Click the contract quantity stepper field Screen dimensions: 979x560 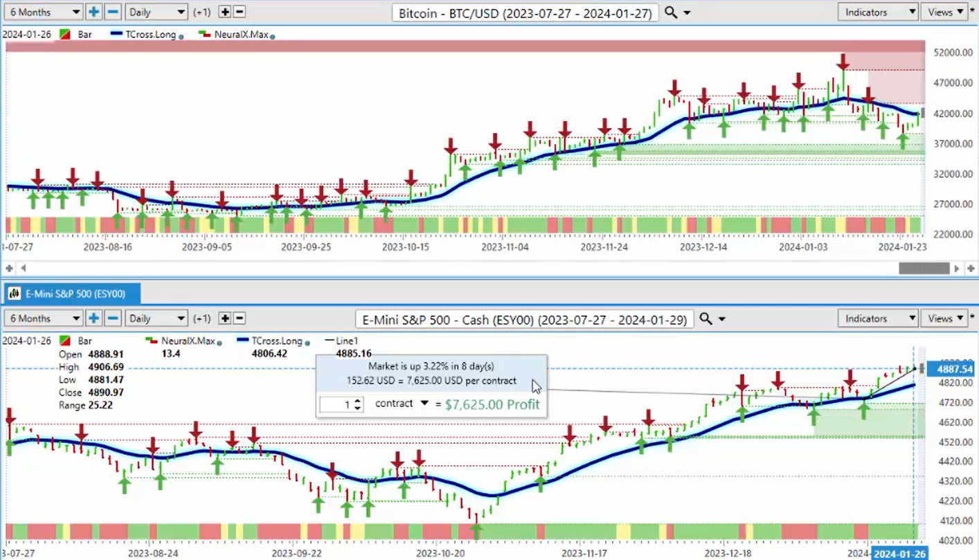click(x=341, y=404)
